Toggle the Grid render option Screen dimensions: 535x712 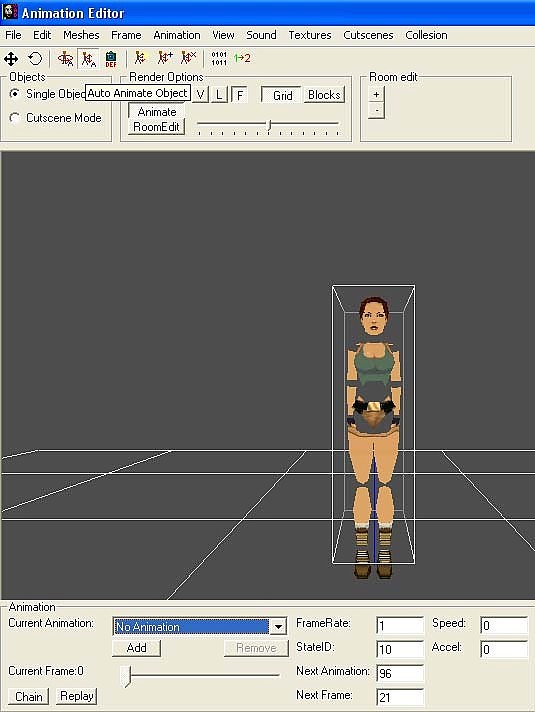[282, 95]
